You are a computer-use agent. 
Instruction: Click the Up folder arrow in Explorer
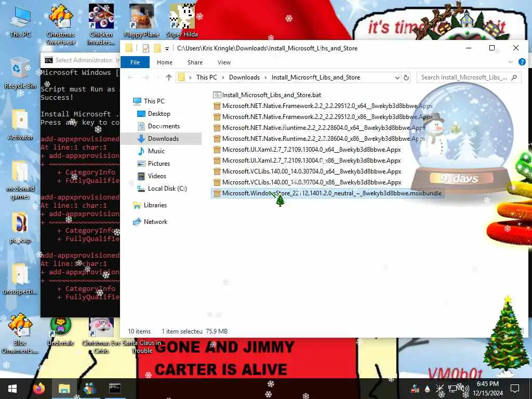coord(169,77)
